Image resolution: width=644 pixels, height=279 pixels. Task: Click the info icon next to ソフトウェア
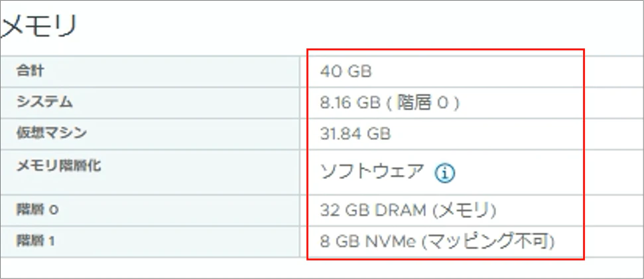tap(446, 173)
